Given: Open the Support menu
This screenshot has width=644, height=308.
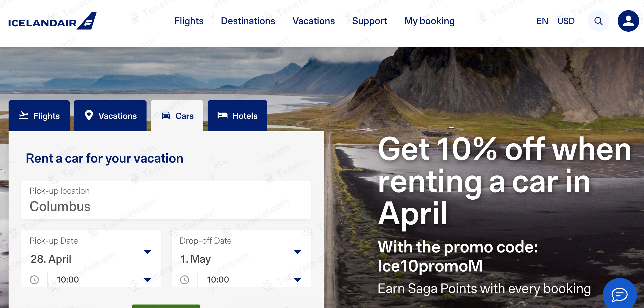Looking at the screenshot, I should click(x=369, y=21).
